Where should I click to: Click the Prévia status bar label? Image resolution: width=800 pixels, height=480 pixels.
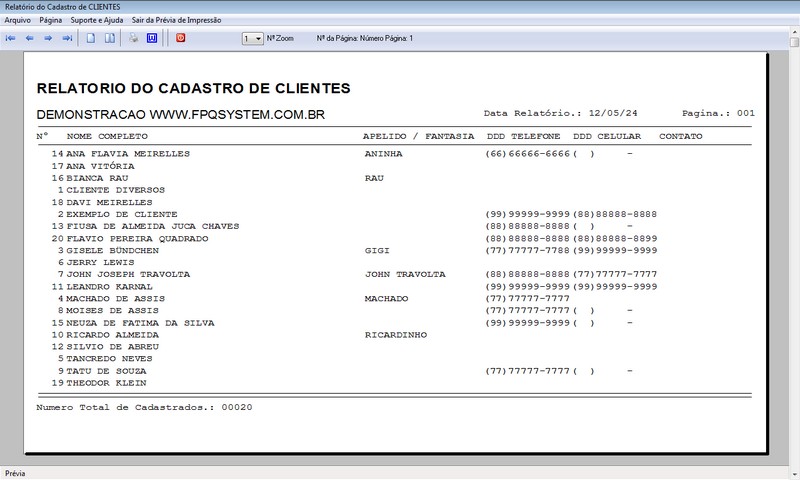[x=15, y=473]
